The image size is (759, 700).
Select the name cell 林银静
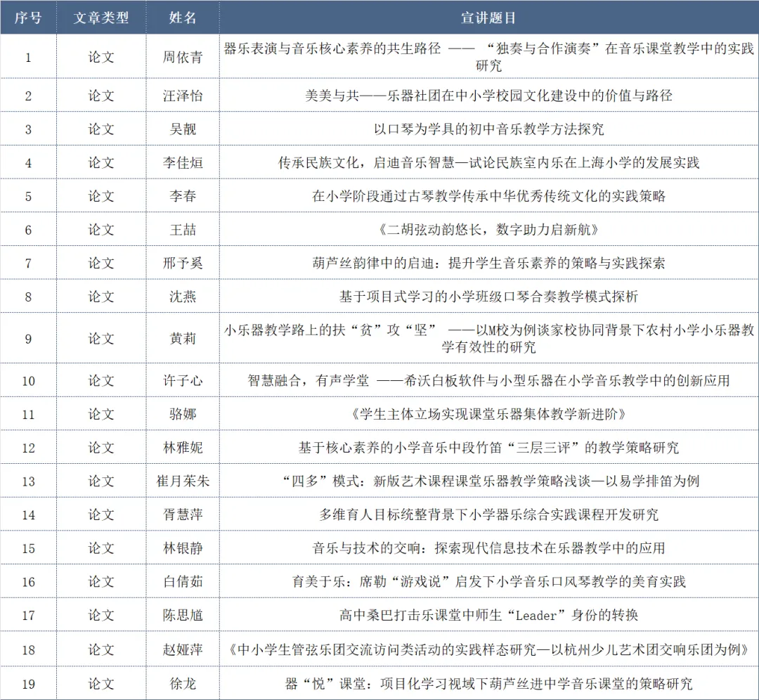183,548
